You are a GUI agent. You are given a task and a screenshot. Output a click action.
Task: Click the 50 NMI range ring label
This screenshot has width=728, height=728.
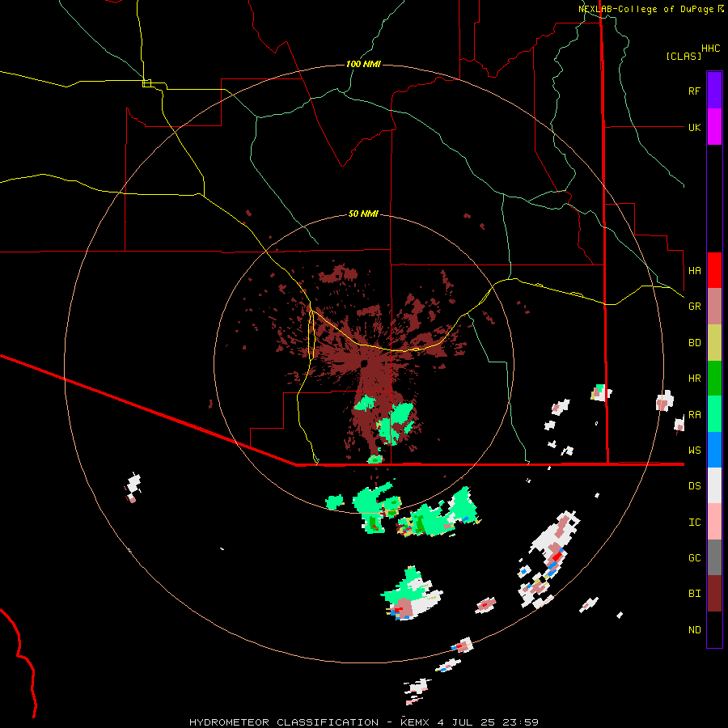[363, 214]
